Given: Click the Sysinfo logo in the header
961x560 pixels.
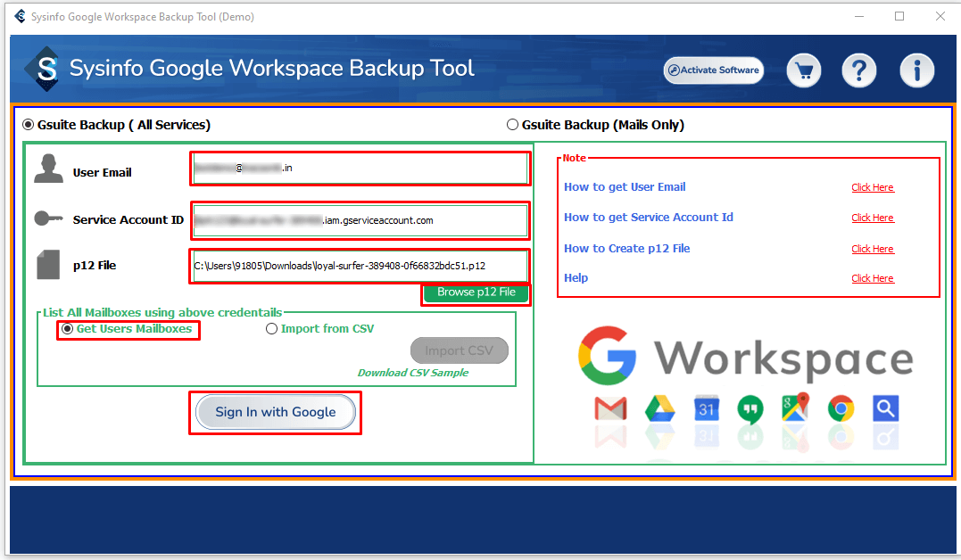Looking at the screenshot, I should click(x=43, y=69).
